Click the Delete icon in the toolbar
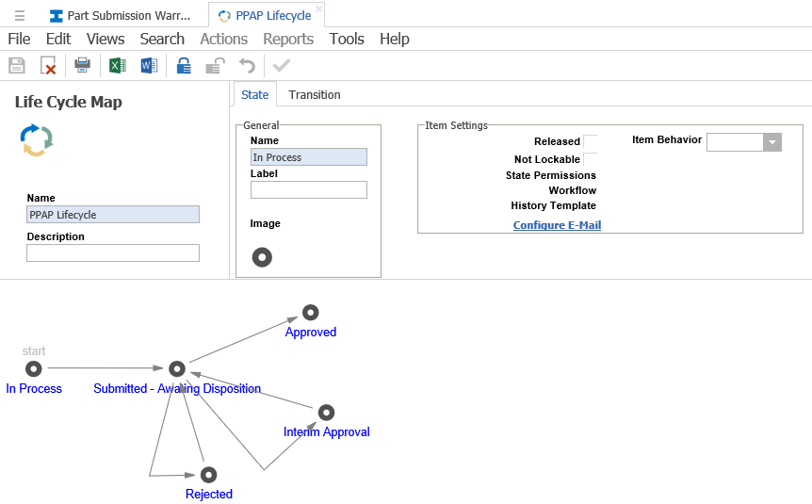The height and width of the screenshot is (504, 812). click(48, 66)
